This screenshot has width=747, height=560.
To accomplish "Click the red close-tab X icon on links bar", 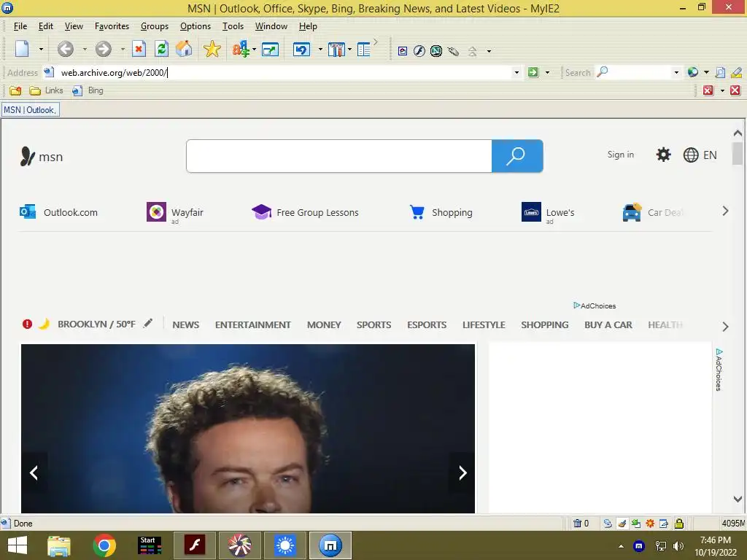I will pos(735,90).
